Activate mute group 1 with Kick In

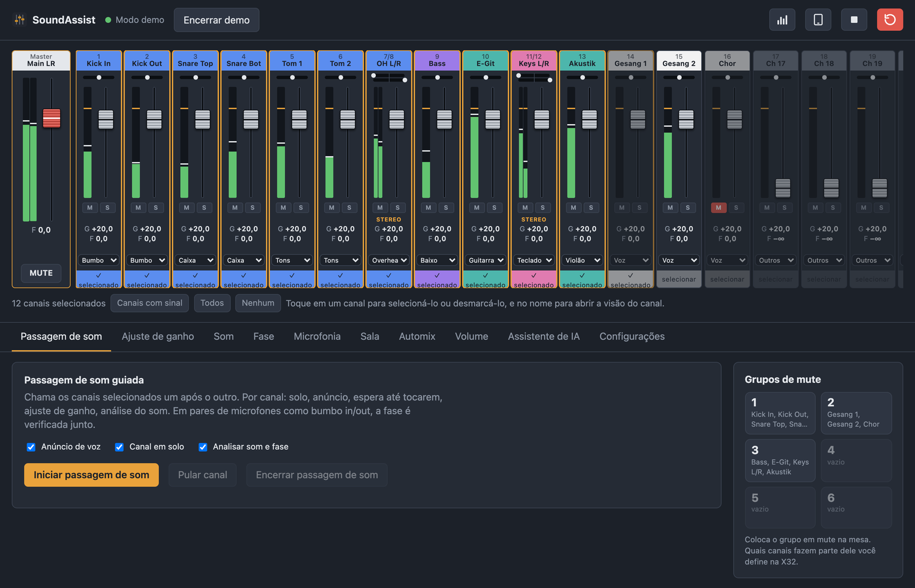[x=780, y=413]
